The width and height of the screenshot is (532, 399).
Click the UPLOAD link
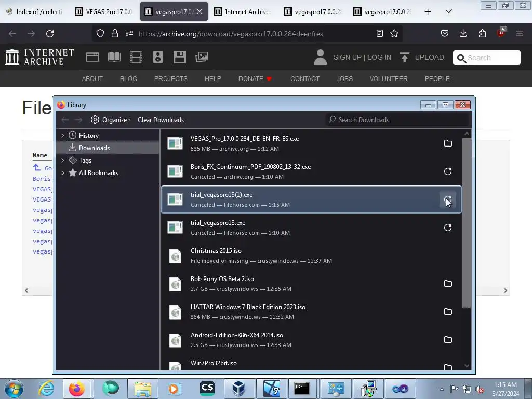coord(422,57)
